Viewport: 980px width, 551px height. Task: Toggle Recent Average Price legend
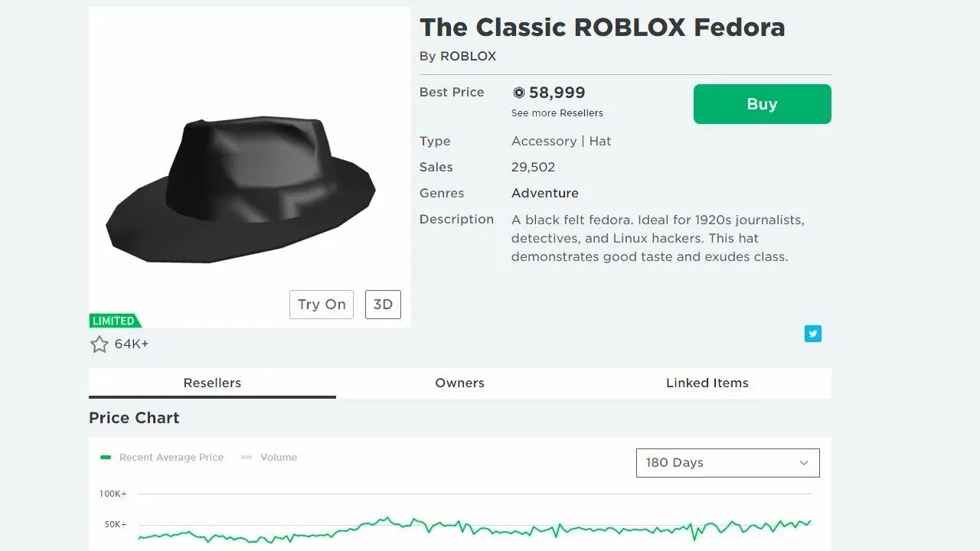pos(162,458)
